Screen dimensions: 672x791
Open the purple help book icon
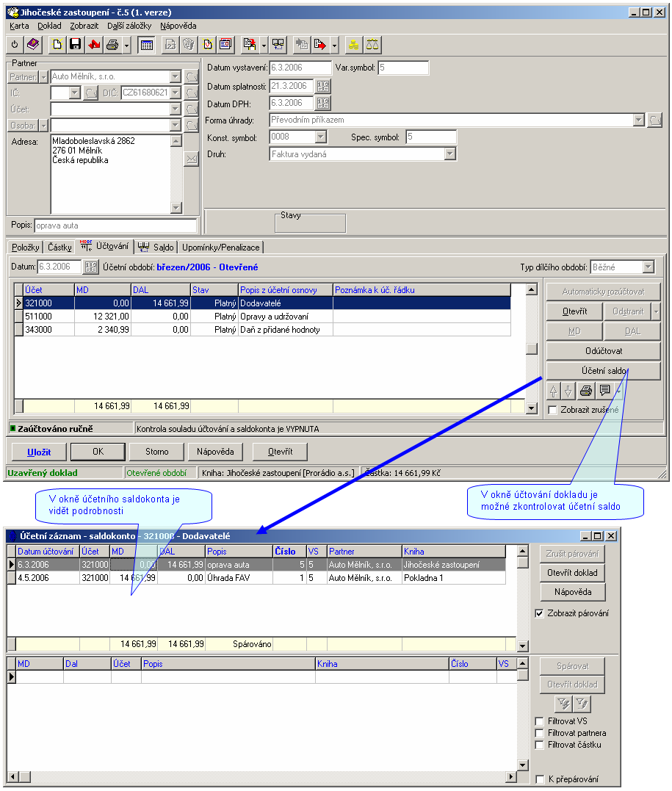click(33, 45)
